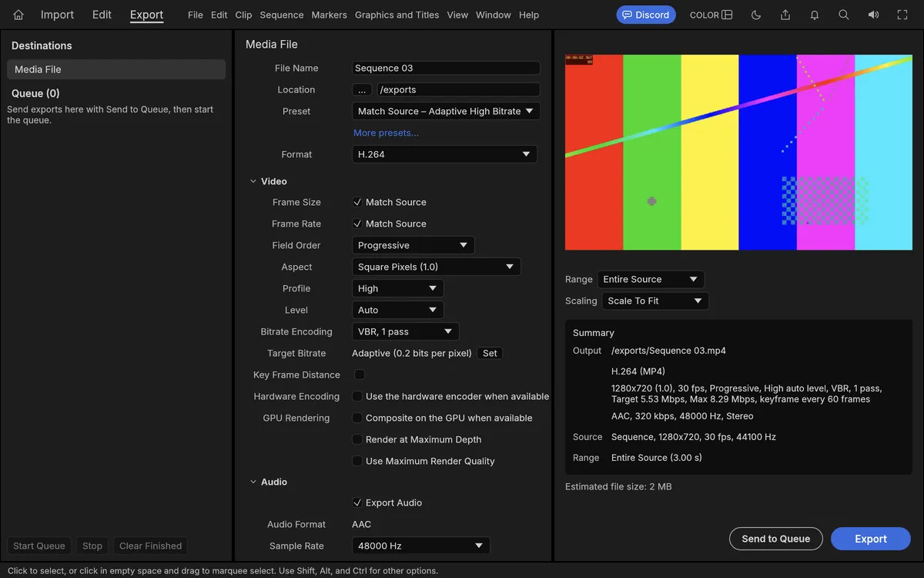
Task: Enable Use the hardware encoder checkbox
Action: [x=357, y=396]
